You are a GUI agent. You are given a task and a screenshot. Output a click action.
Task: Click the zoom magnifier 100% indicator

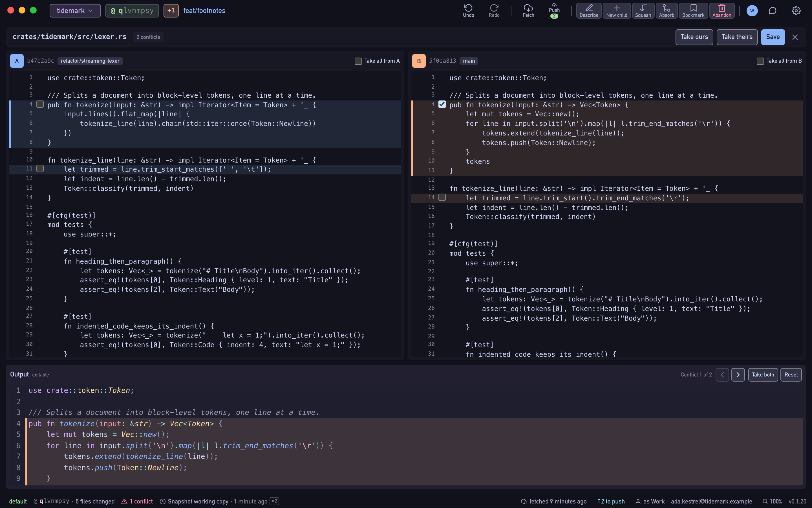772,501
